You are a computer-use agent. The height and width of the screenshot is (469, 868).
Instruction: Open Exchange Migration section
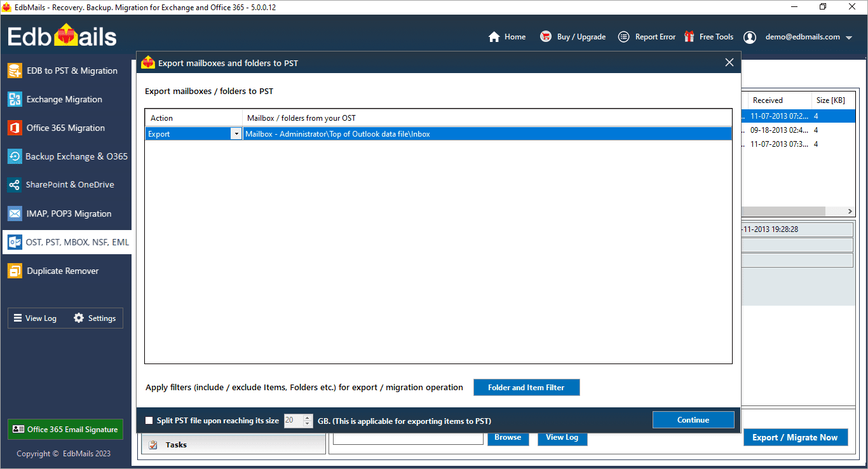point(67,99)
